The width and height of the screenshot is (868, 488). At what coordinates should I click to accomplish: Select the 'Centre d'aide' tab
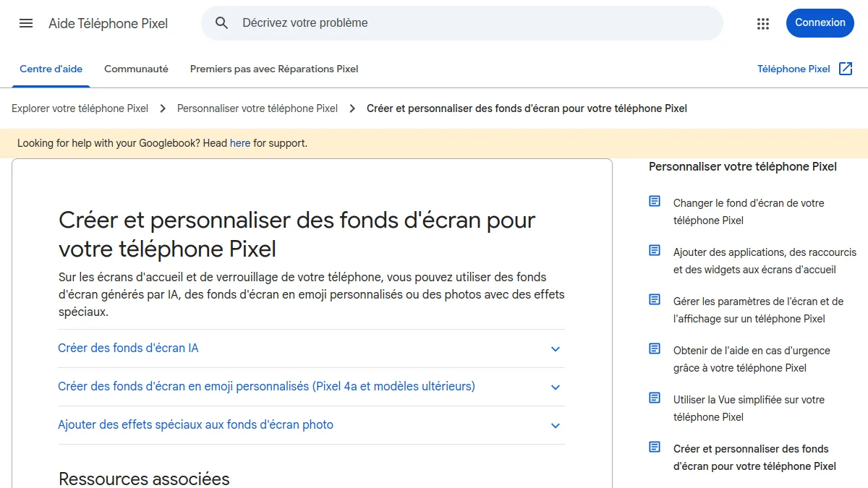(51, 69)
